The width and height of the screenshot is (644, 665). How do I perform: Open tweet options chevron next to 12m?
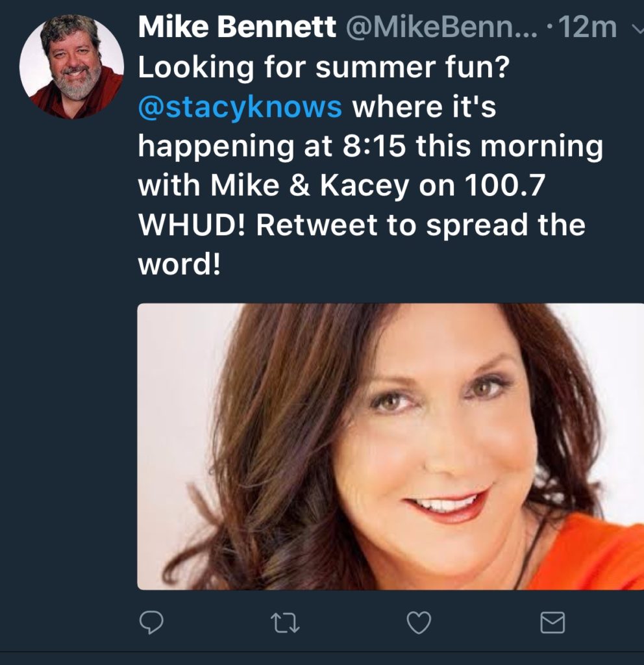638,29
